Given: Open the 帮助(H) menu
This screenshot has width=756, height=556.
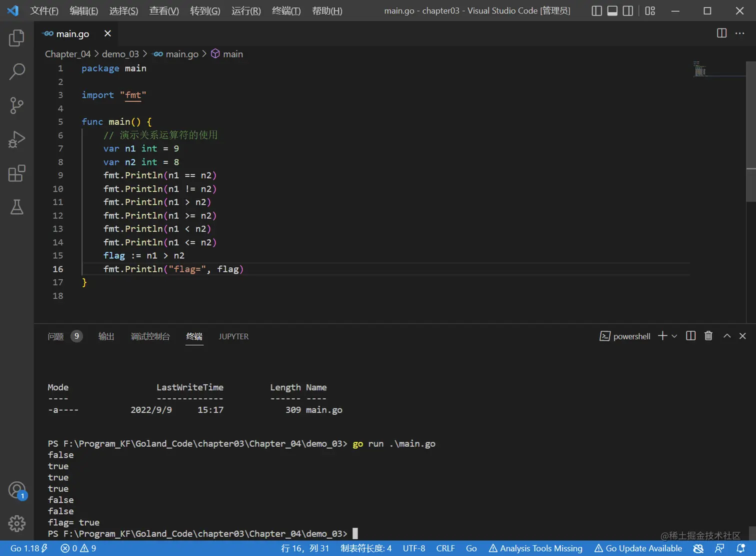Looking at the screenshot, I should pos(327,10).
